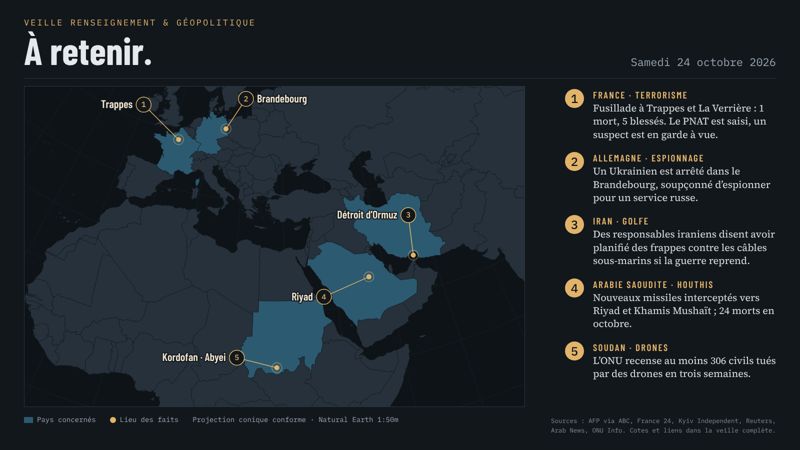800x450 pixels.
Task: Click the 'ALLEMAGNE · ESPIONNAGE' heading
Action: (x=648, y=159)
